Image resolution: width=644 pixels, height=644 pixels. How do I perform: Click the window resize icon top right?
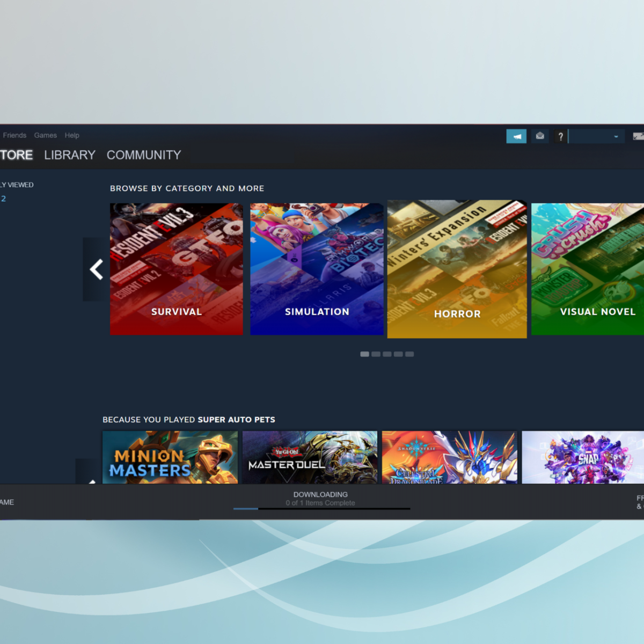[638, 136]
